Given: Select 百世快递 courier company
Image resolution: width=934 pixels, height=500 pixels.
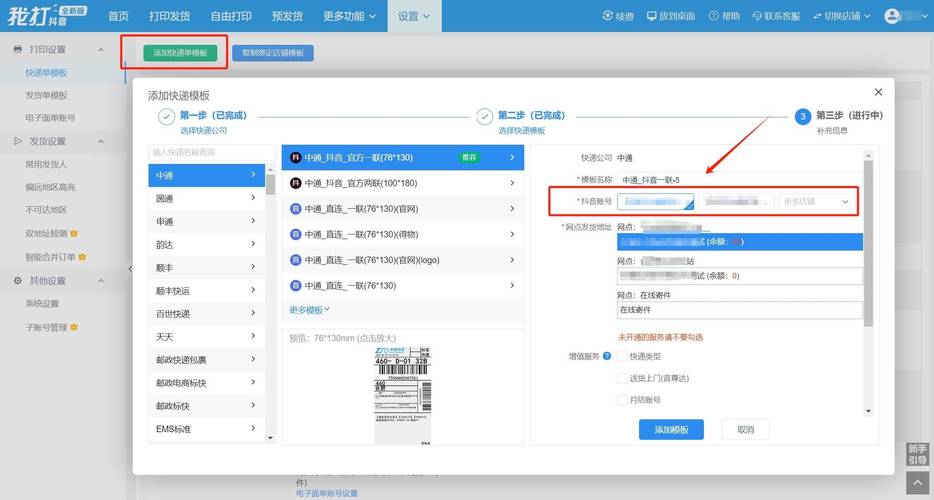Looking at the screenshot, I should 206,313.
